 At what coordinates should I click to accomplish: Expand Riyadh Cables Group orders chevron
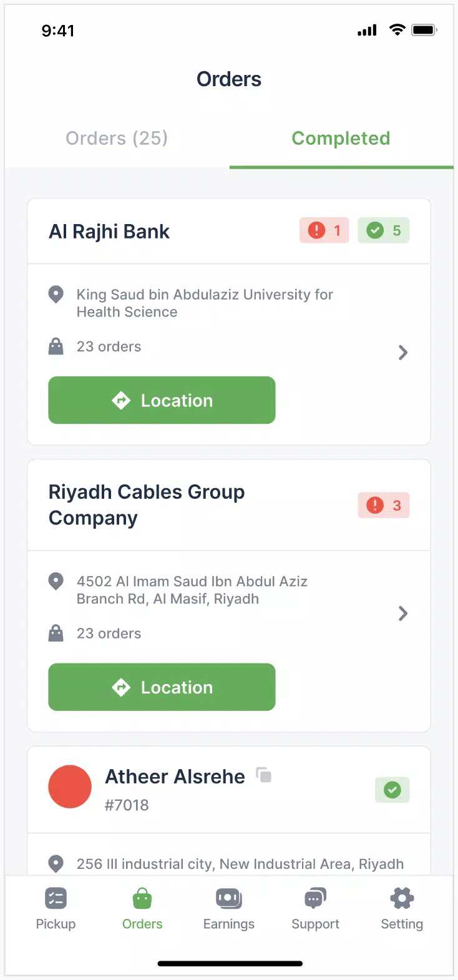tap(403, 614)
